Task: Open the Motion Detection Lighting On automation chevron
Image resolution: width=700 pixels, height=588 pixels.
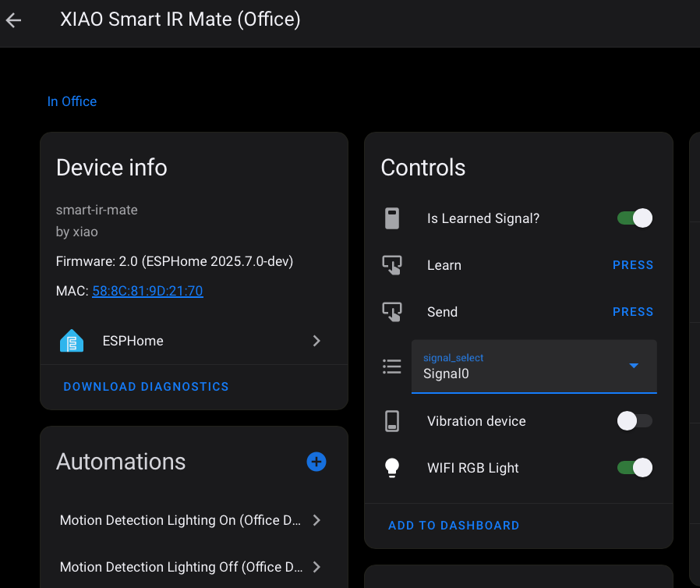Action: point(316,520)
